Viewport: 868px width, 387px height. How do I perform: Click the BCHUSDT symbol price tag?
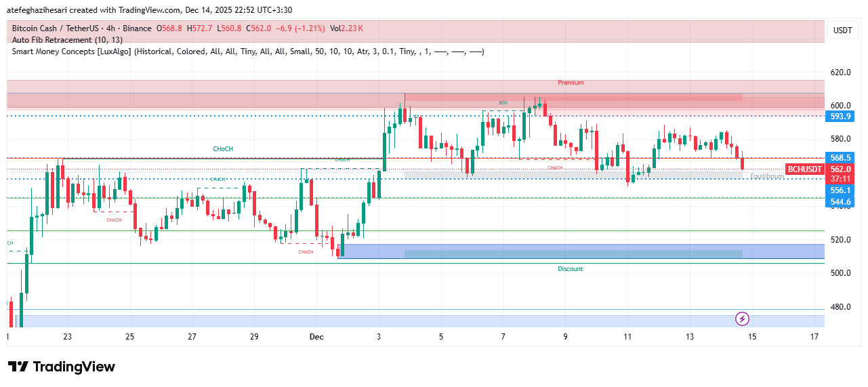tap(804, 169)
